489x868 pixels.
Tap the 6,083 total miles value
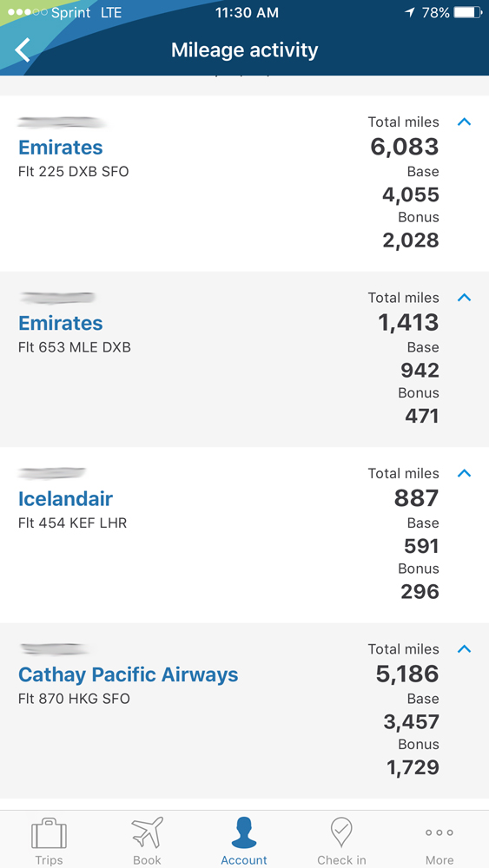pyautogui.click(x=404, y=147)
